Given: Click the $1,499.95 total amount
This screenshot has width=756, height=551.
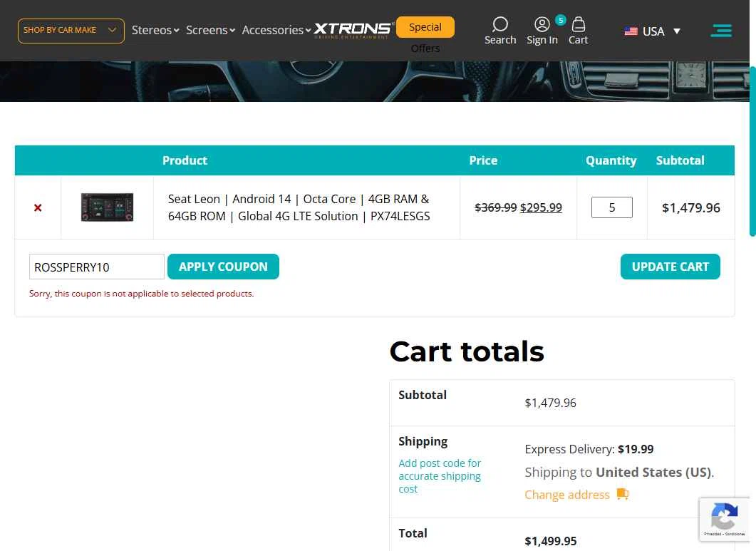Looking at the screenshot, I should click(551, 541).
